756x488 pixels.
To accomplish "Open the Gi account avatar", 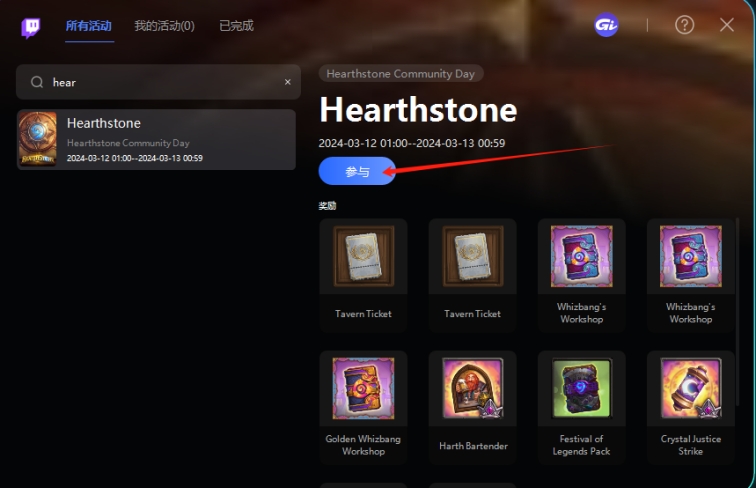I will click(606, 25).
